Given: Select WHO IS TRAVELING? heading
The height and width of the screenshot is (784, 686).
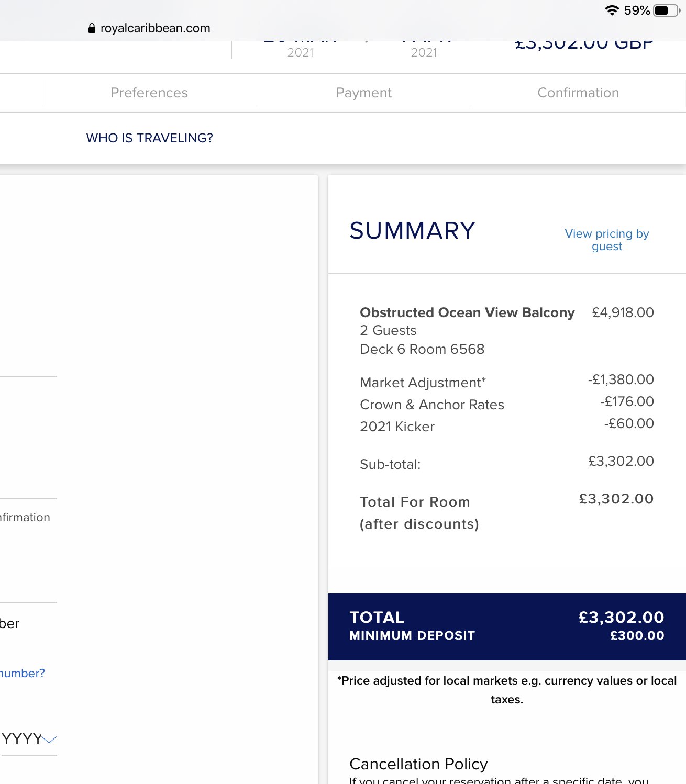Looking at the screenshot, I should [150, 138].
